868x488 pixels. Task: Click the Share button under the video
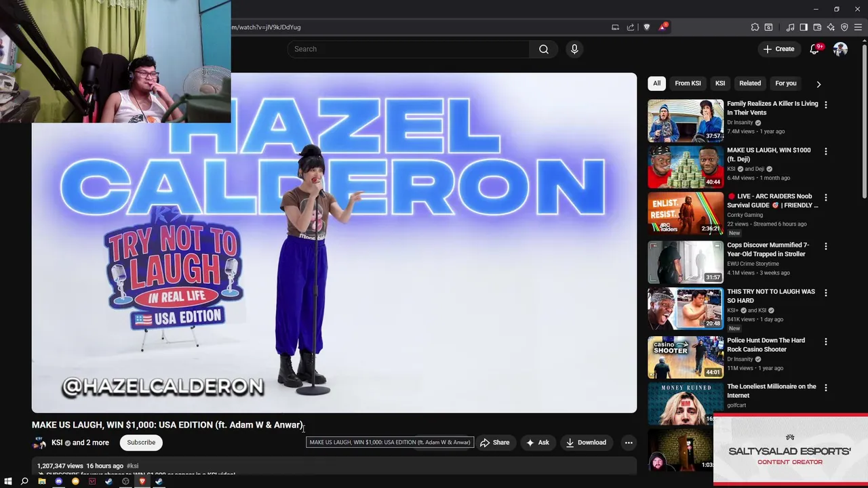pyautogui.click(x=494, y=443)
